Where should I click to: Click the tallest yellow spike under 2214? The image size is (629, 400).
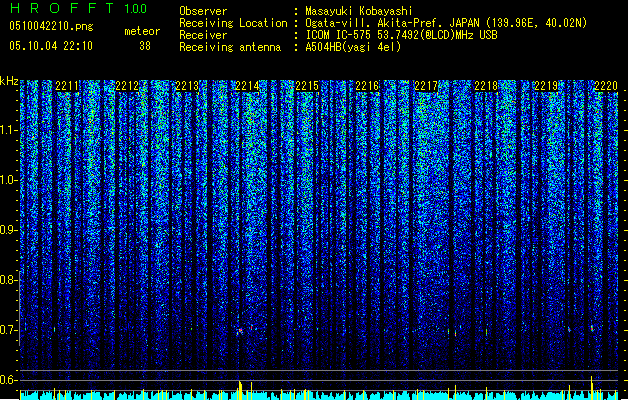(x=240, y=390)
